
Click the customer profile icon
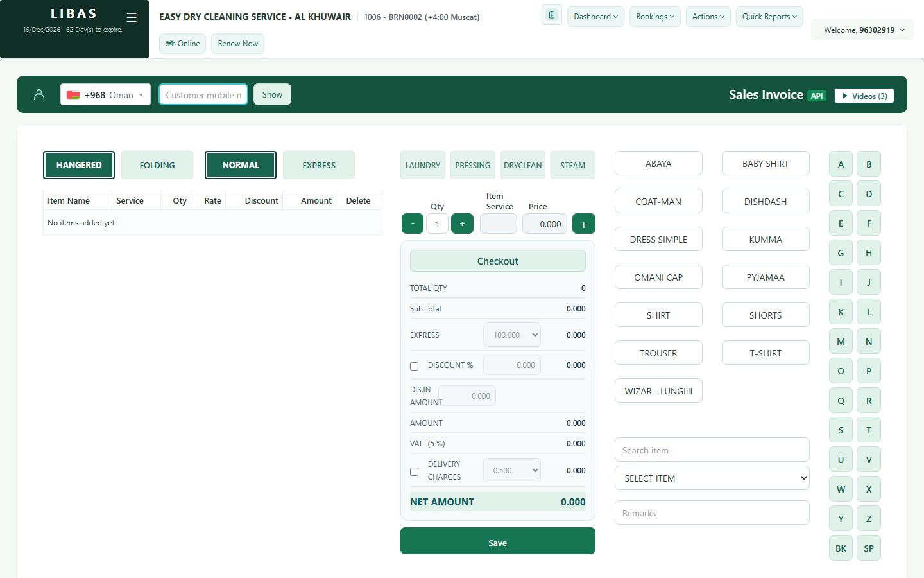pyautogui.click(x=39, y=94)
